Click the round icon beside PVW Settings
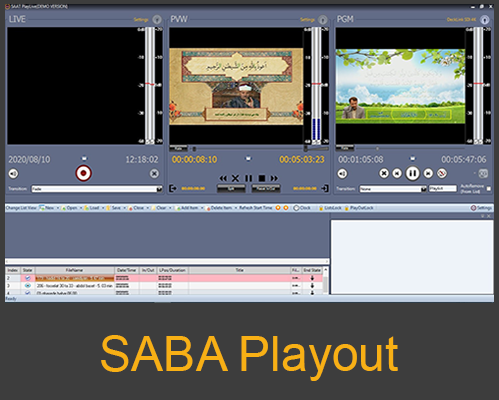 pos(322,20)
